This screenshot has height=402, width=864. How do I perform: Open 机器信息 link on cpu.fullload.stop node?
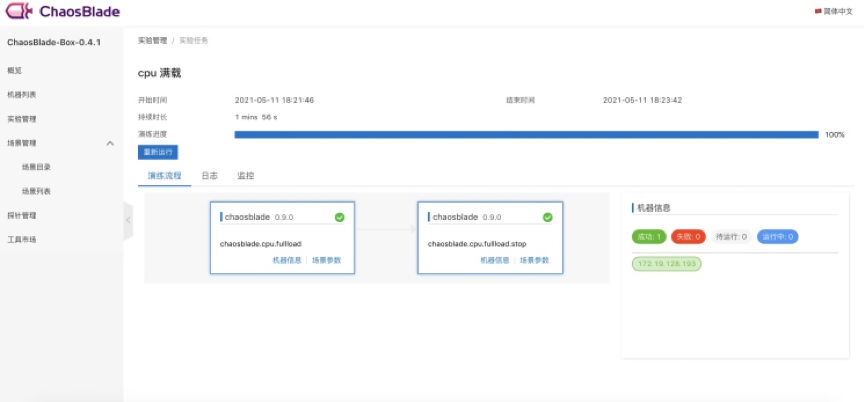[x=495, y=260]
